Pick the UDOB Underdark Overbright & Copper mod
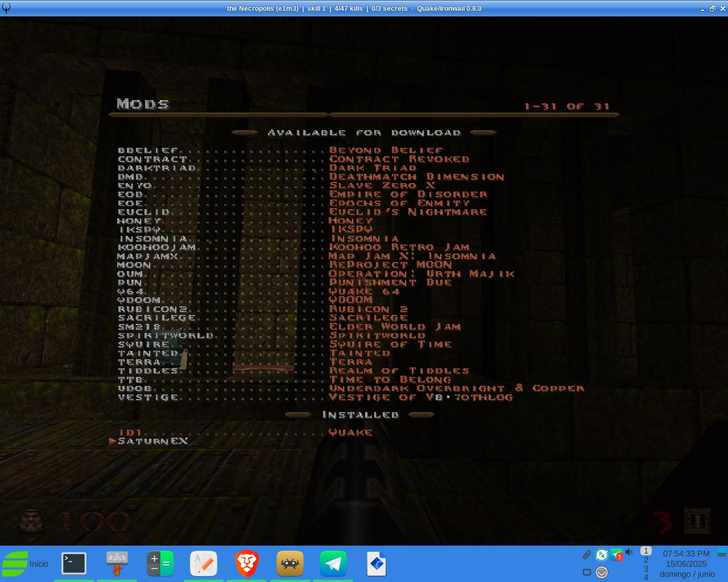Image resolution: width=728 pixels, height=582 pixels. click(x=351, y=388)
